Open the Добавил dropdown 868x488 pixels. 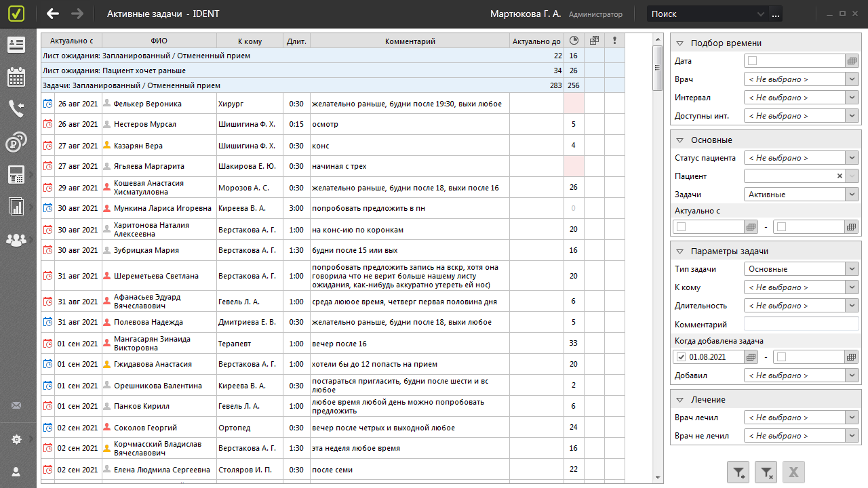click(802, 375)
